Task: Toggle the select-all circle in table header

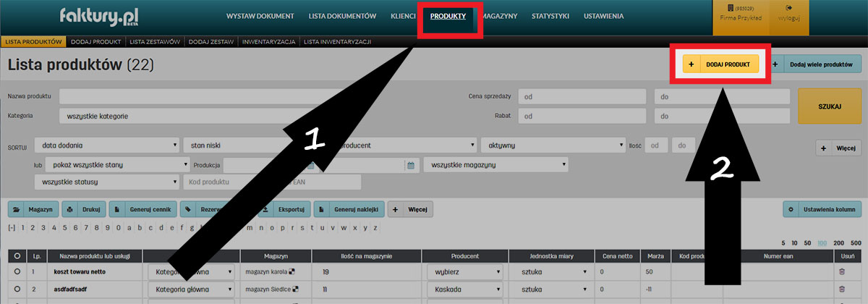Action: tap(17, 256)
